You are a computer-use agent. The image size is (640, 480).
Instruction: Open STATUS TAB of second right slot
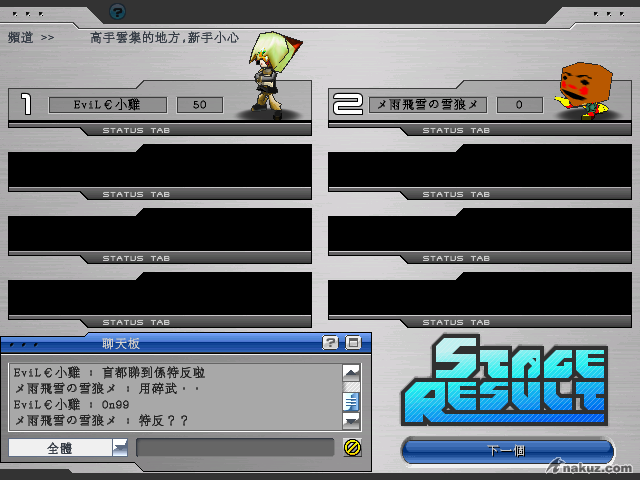(456, 195)
